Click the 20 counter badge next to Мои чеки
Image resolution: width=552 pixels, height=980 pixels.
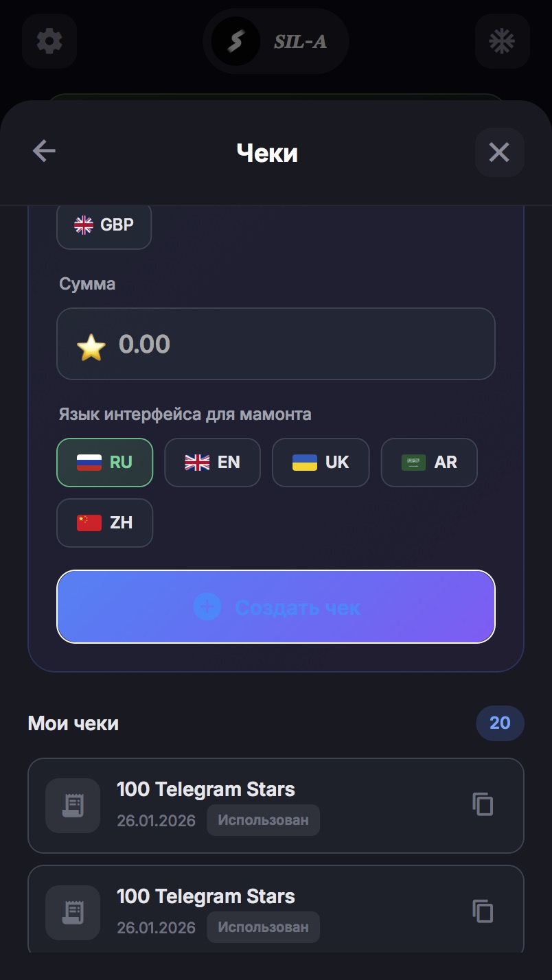pos(500,723)
